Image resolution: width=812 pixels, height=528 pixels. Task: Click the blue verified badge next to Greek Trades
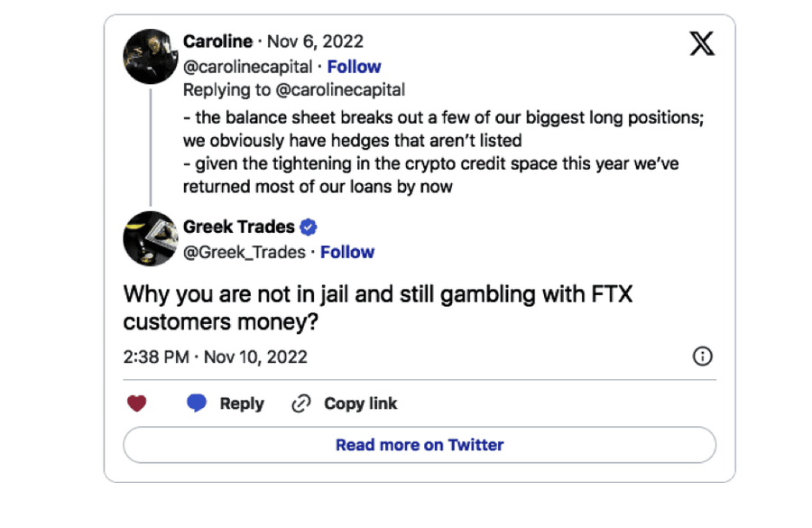tap(307, 227)
